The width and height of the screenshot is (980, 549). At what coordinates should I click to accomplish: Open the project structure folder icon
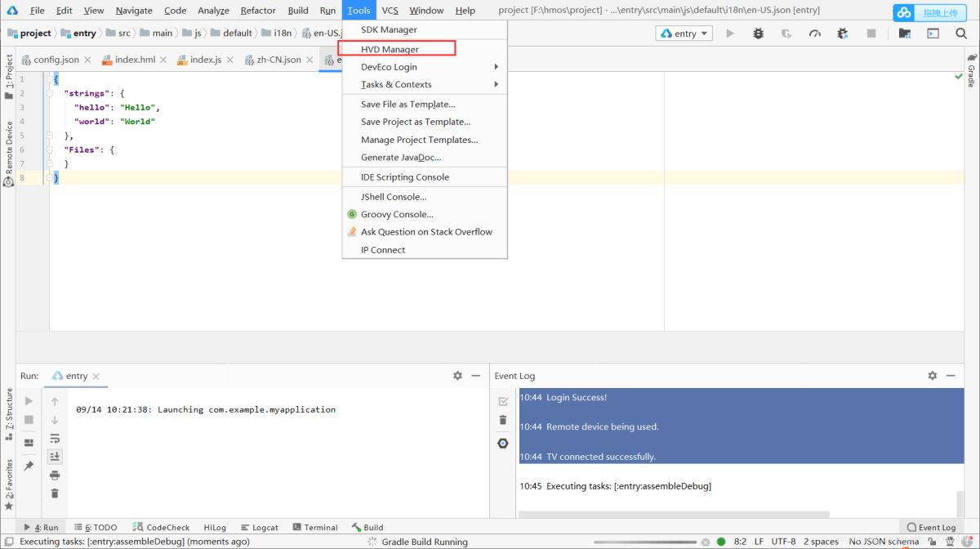click(x=904, y=33)
